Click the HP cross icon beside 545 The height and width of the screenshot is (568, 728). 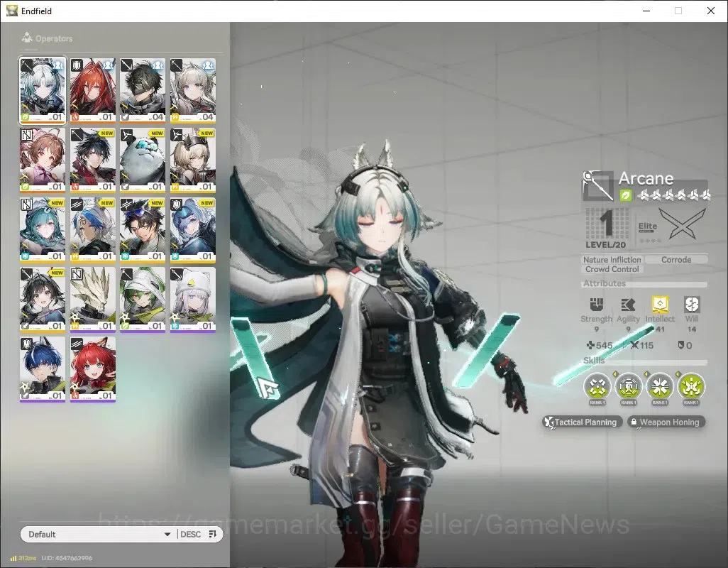pos(590,345)
